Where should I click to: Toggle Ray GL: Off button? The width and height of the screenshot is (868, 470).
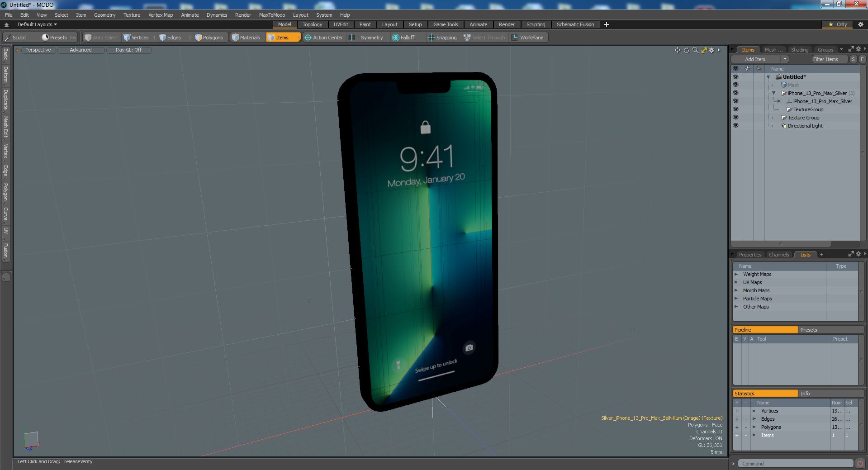click(x=128, y=50)
